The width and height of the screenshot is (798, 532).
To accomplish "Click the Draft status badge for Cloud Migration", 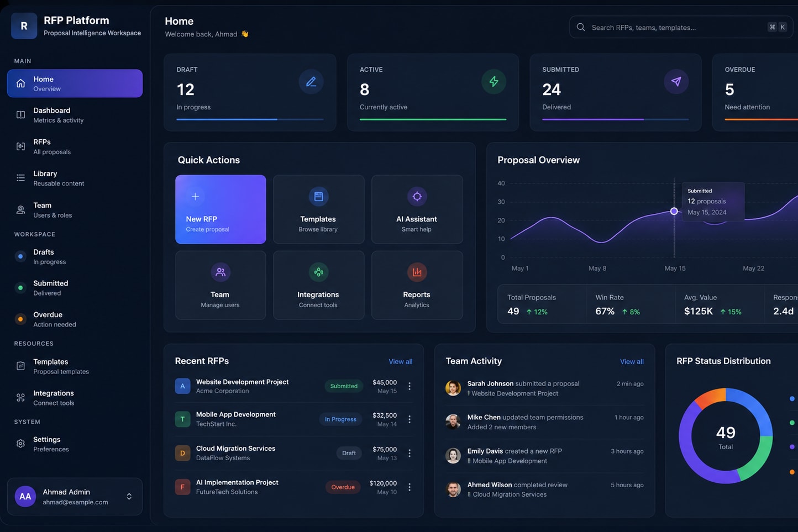I will pyautogui.click(x=349, y=453).
